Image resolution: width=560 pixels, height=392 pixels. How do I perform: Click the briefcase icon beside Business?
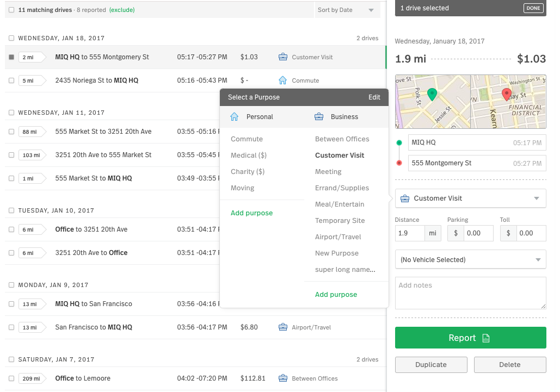[319, 117]
